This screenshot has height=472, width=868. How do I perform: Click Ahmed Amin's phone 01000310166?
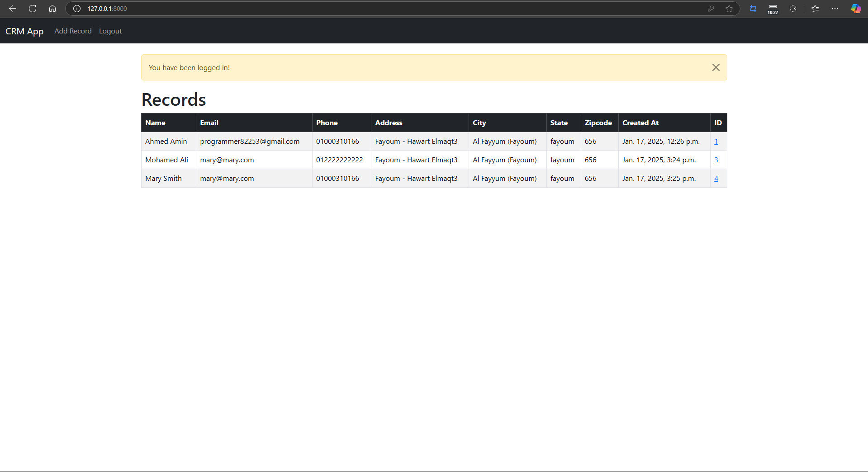pos(337,142)
